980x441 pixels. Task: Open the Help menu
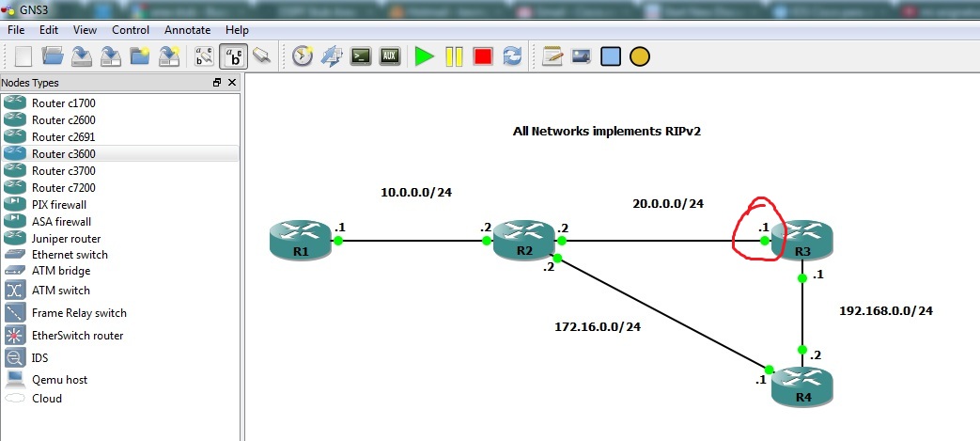(x=237, y=30)
